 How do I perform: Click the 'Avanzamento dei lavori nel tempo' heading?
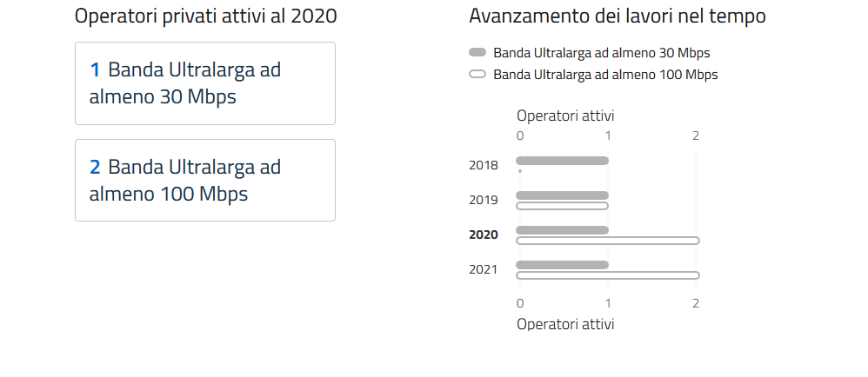point(617,16)
